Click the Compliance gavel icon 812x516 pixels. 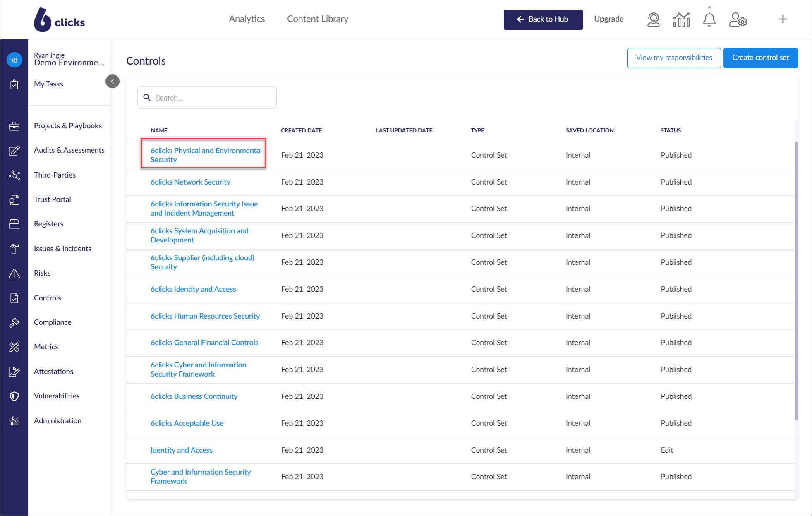(14, 322)
